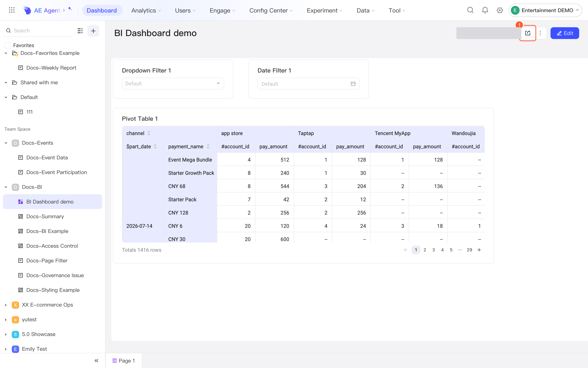
Task: Jump to table page 29
Action: 469,250
